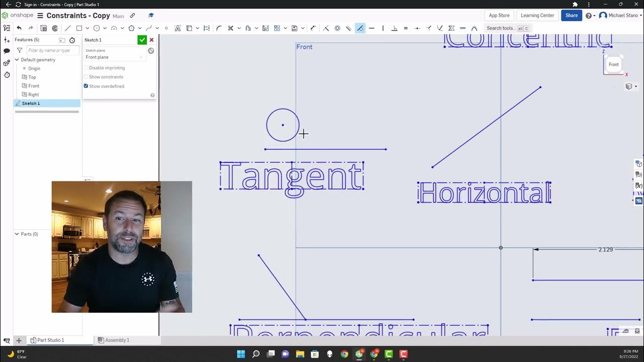Select the Arc sketch tool

pyautogui.click(x=114, y=28)
